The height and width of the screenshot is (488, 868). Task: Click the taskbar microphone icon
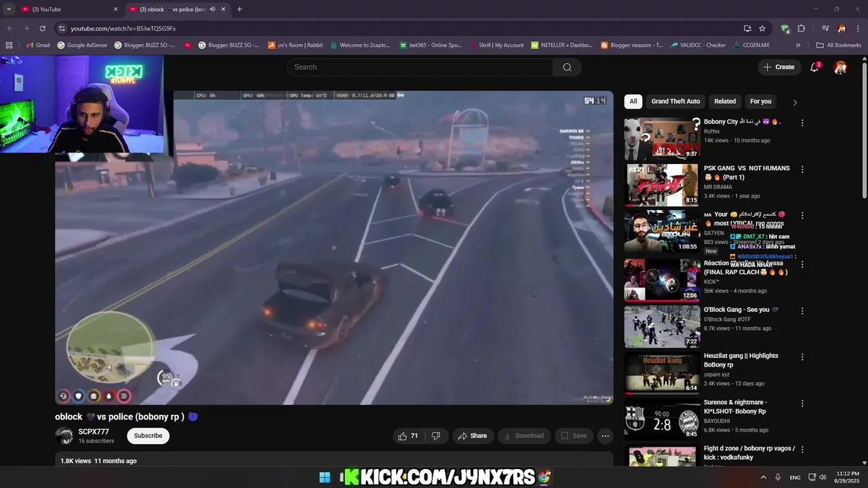(x=778, y=477)
